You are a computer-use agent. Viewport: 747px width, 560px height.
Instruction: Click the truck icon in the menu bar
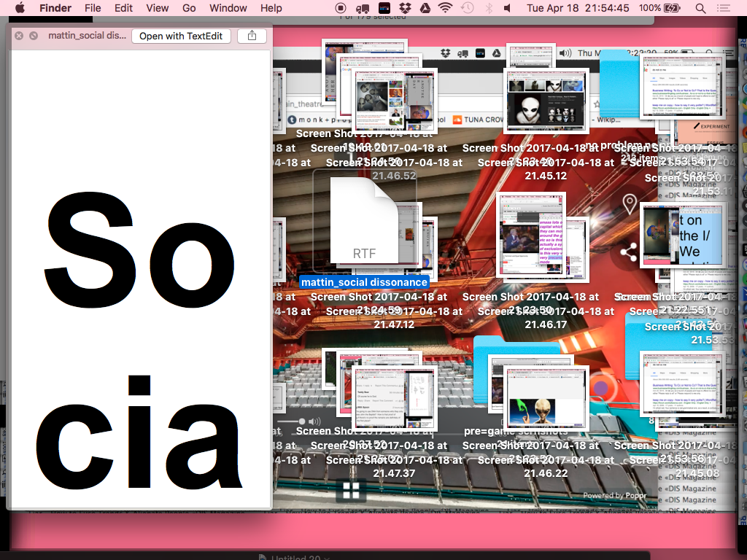coord(362,8)
